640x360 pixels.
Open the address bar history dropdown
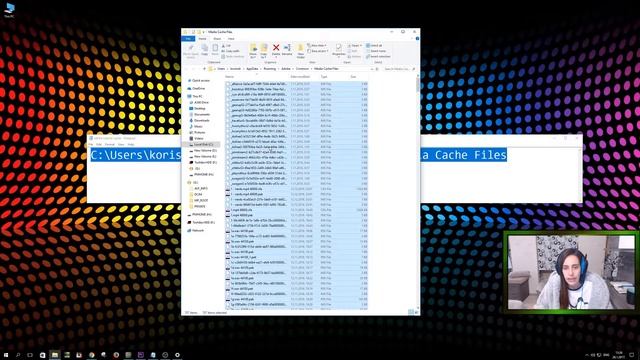click(372, 69)
